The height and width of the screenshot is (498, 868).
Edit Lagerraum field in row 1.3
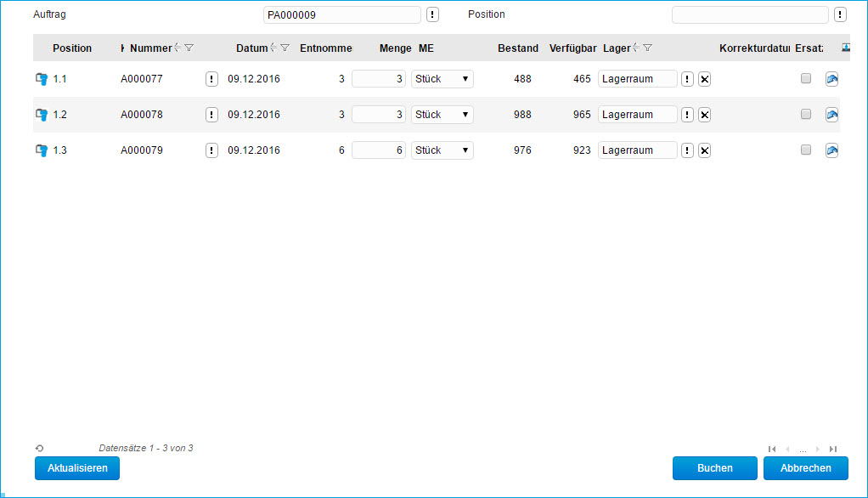click(637, 150)
